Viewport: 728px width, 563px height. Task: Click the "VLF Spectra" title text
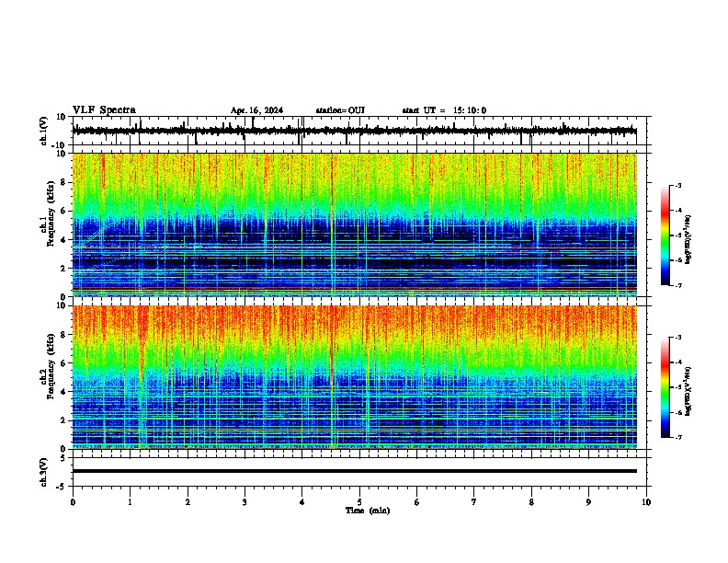(x=104, y=110)
